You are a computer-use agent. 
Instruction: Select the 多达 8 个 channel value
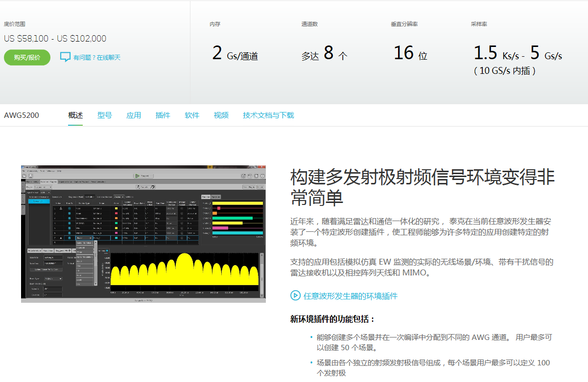325,53
